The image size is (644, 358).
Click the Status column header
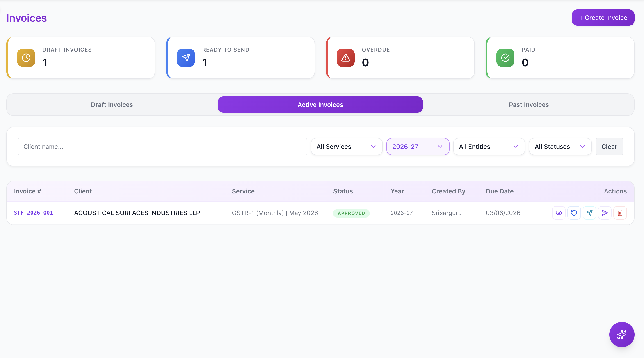(343, 191)
